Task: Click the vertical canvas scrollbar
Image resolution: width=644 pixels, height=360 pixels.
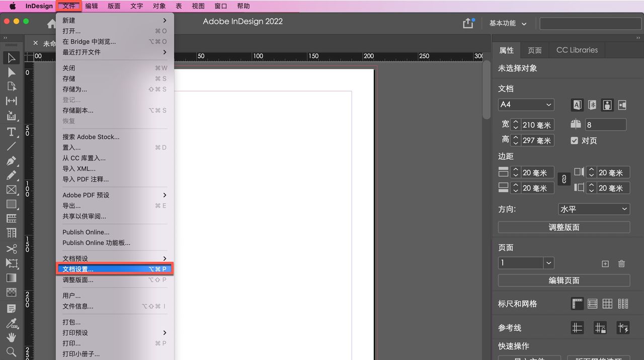Action: point(486,90)
